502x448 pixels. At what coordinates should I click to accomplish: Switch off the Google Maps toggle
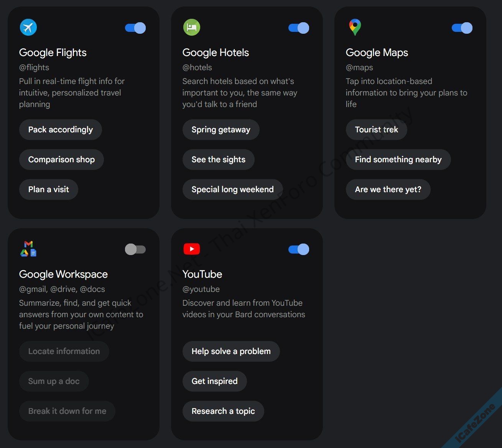[462, 28]
